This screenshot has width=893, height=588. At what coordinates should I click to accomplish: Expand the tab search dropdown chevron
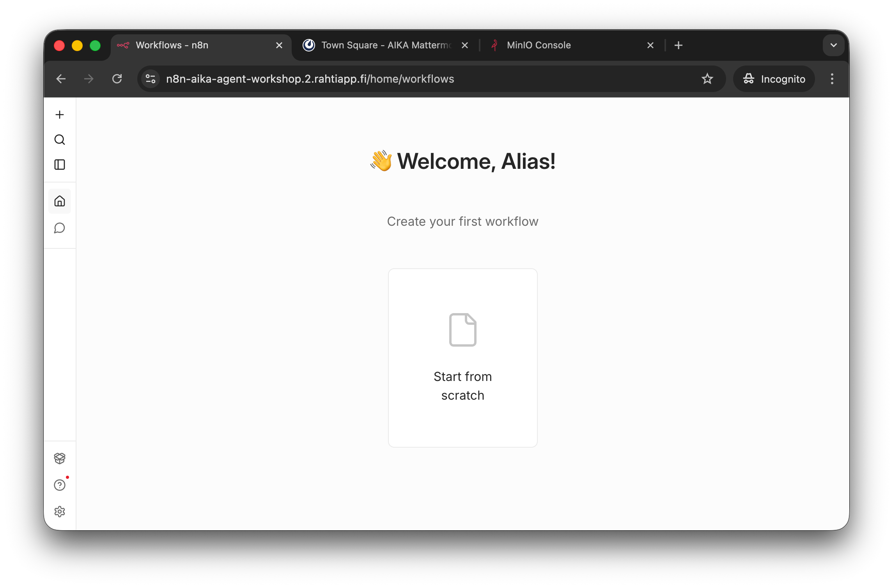833,45
